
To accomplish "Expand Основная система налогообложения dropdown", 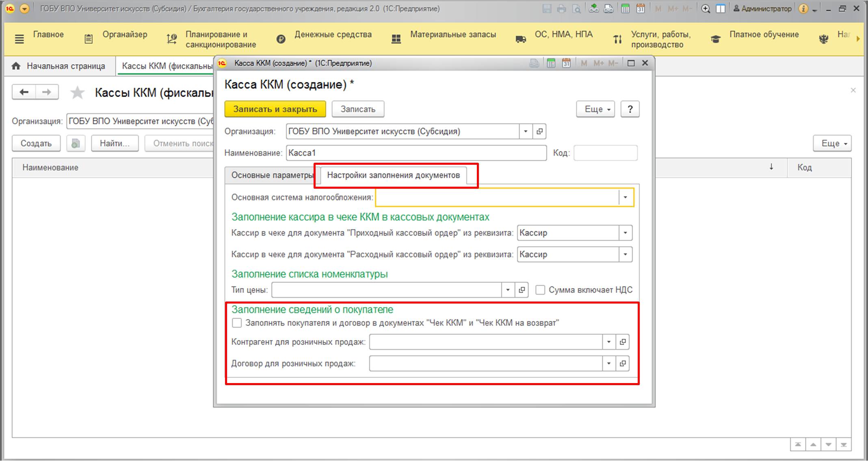I will pyautogui.click(x=626, y=198).
